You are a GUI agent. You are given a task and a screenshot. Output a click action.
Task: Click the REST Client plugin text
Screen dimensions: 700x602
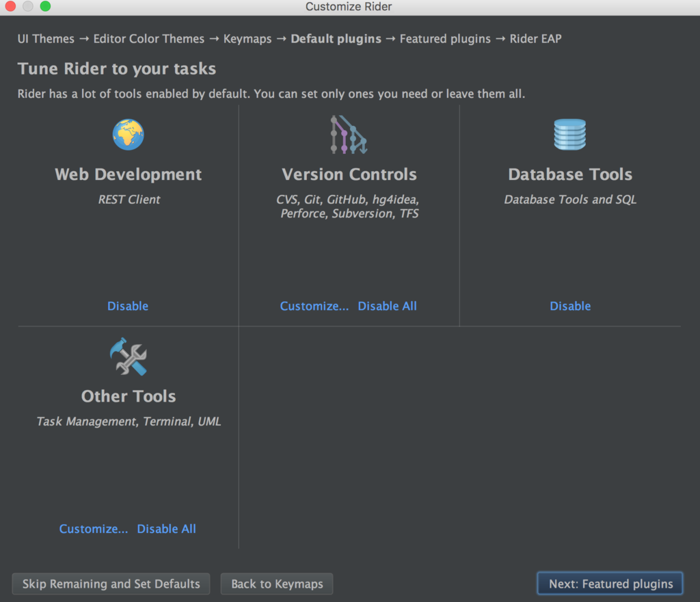pos(129,199)
